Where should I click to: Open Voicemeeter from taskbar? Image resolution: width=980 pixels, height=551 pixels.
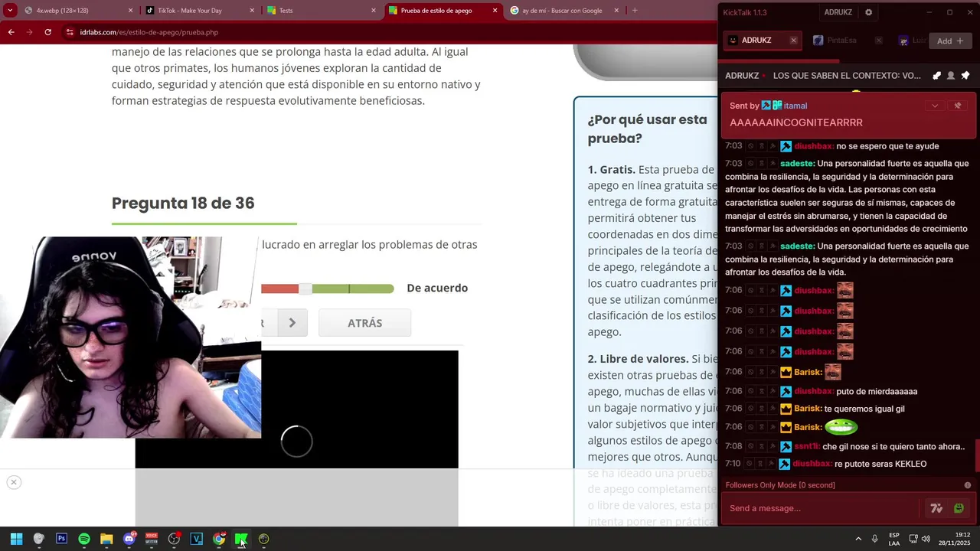152,539
